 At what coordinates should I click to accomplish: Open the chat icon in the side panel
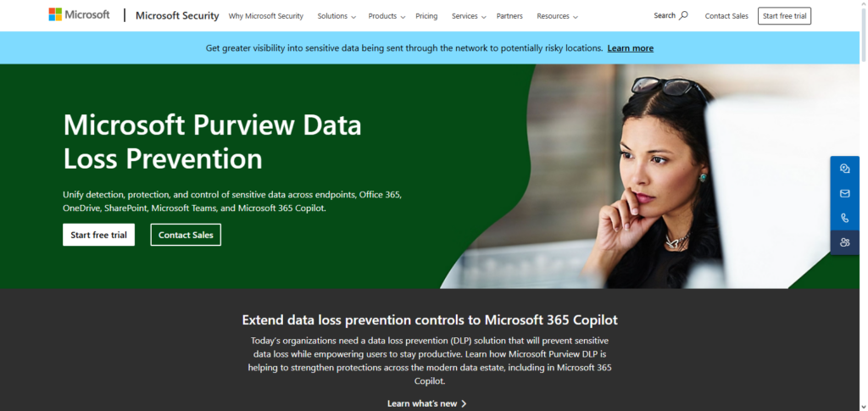click(845, 169)
